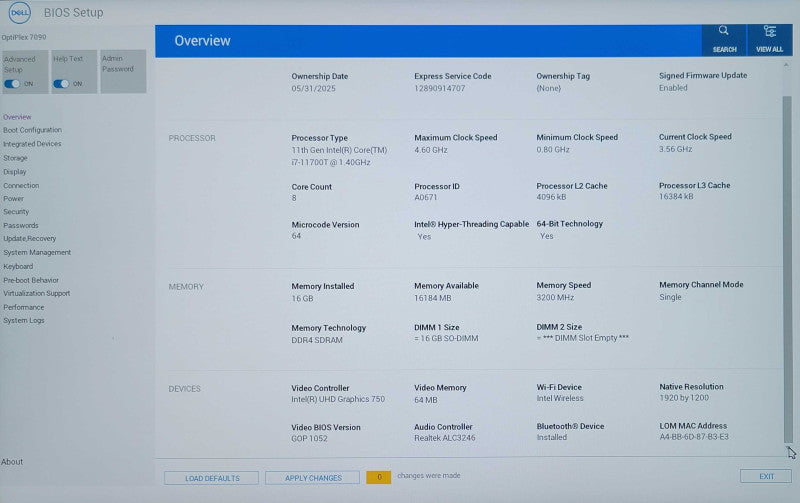The width and height of the screenshot is (800, 503).
Task: Open System Logs section
Action: tap(23, 320)
